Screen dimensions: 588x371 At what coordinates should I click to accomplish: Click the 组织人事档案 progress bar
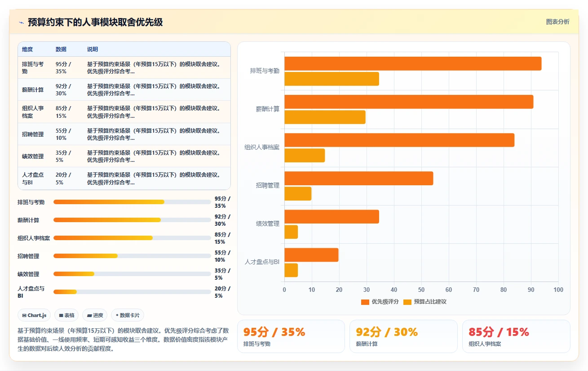pyautogui.click(x=132, y=238)
